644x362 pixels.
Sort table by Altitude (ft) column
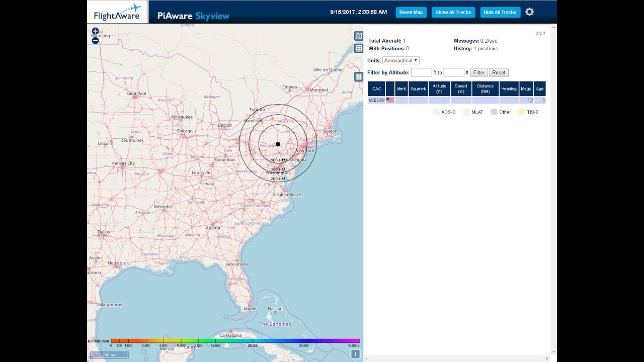coord(440,88)
